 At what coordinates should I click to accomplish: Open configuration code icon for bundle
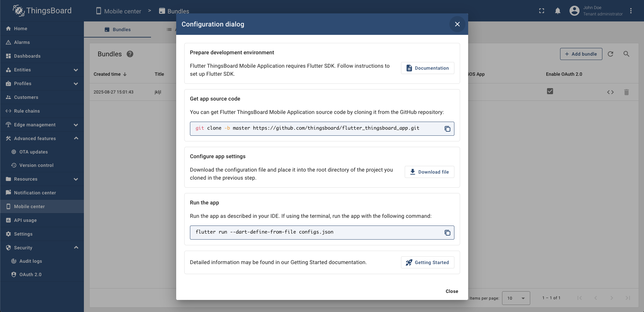tap(610, 92)
